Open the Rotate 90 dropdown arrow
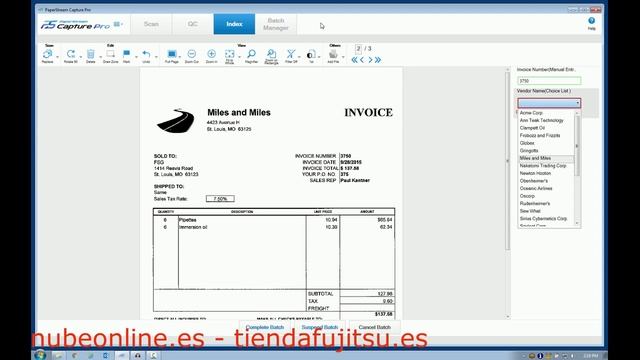This screenshot has width=640, height=360. point(80,56)
